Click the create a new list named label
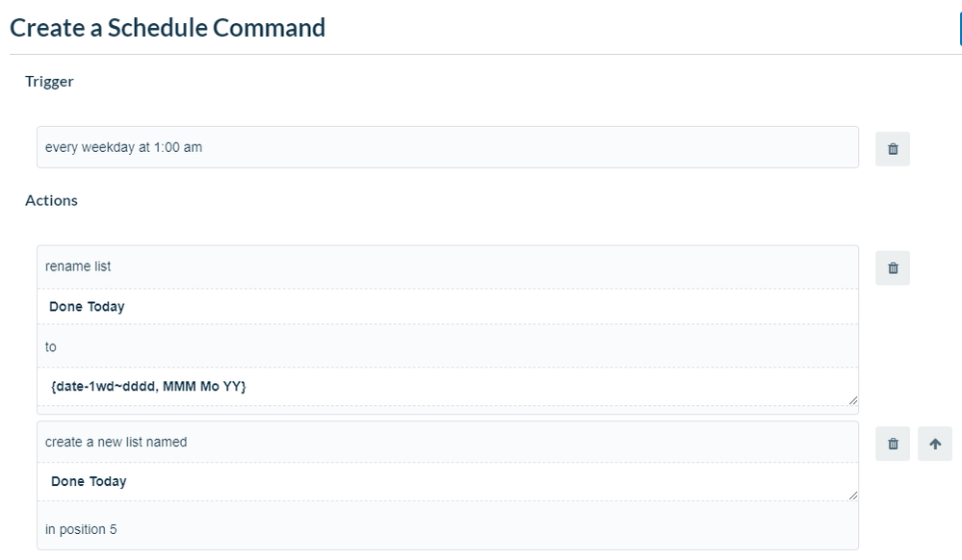Viewport: 962px width, 560px height. tap(116, 442)
